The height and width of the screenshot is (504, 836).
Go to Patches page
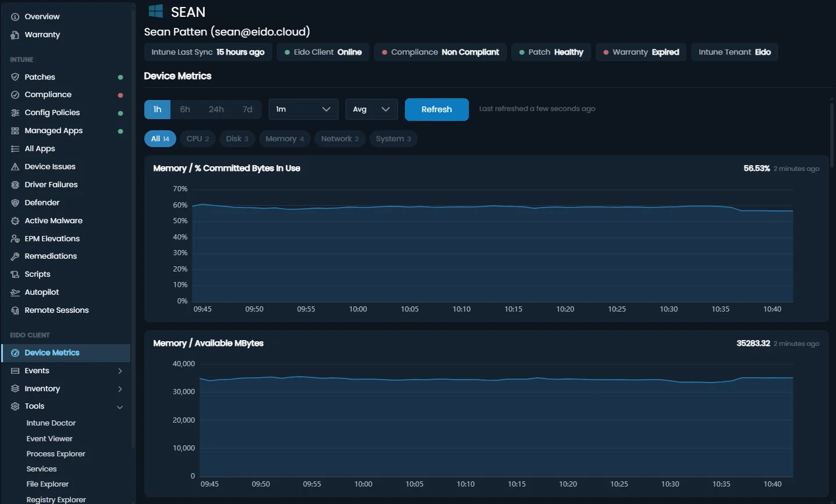66,77
